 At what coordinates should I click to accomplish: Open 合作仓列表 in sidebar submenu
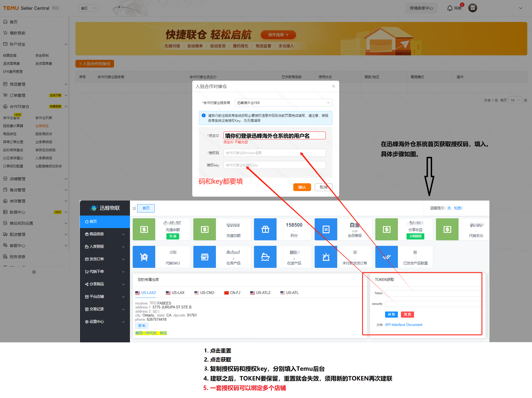point(44,118)
